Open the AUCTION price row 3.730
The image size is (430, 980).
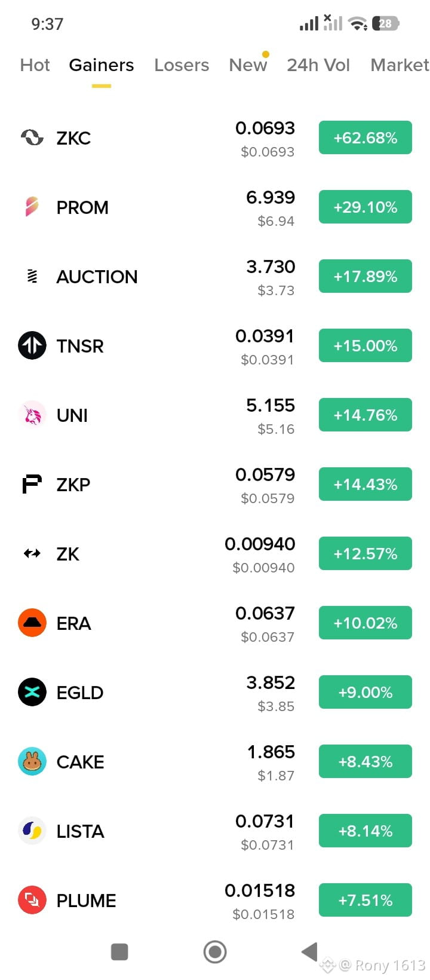coord(215,277)
